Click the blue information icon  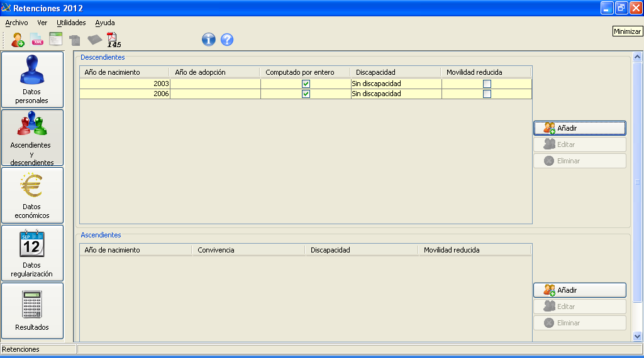coord(208,40)
